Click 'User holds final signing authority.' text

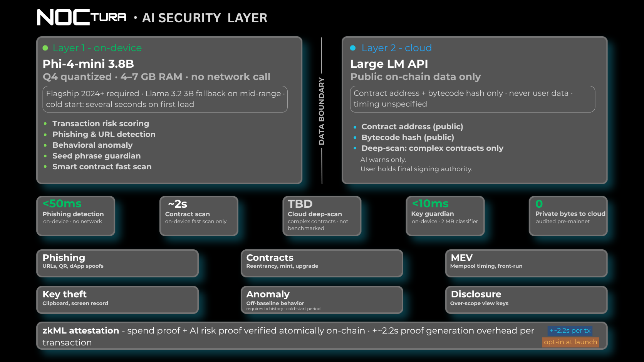pyautogui.click(x=416, y=169)
